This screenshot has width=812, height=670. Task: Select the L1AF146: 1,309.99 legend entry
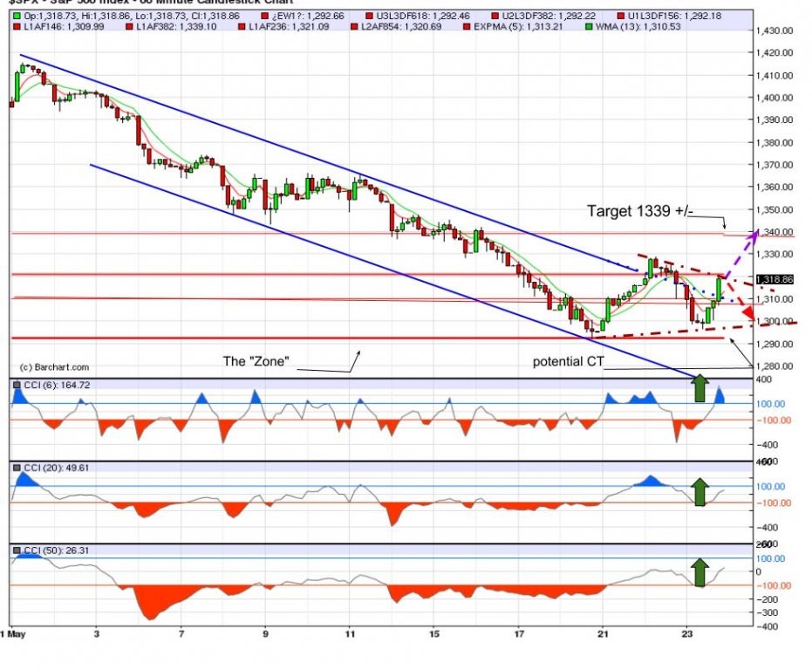pos(59,26)
